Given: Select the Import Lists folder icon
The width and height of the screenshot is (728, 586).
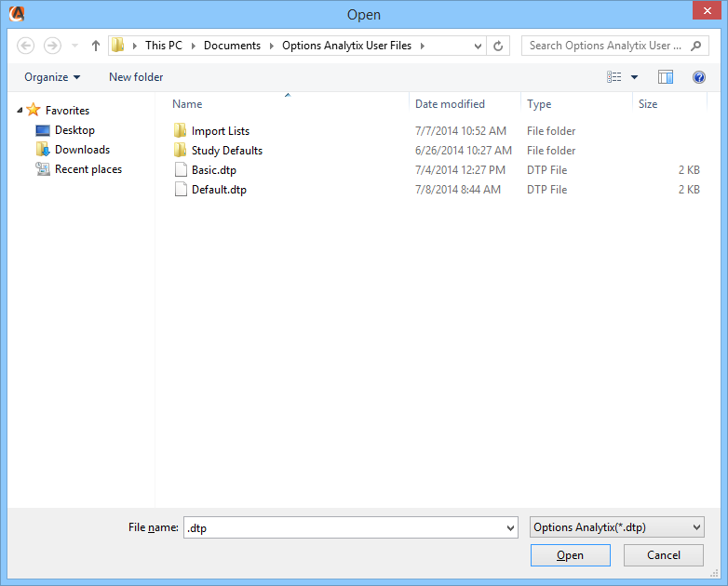Looking at the screenshot, I should [181, 130].
